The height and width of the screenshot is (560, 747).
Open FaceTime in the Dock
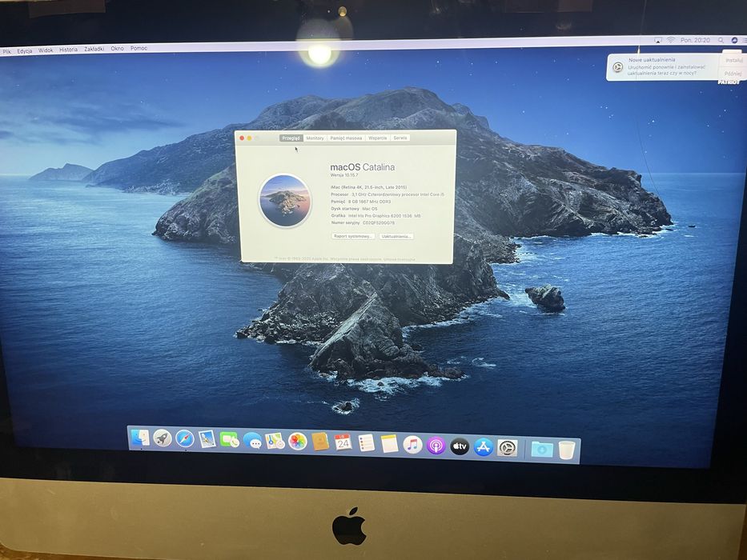pos(230,440)
